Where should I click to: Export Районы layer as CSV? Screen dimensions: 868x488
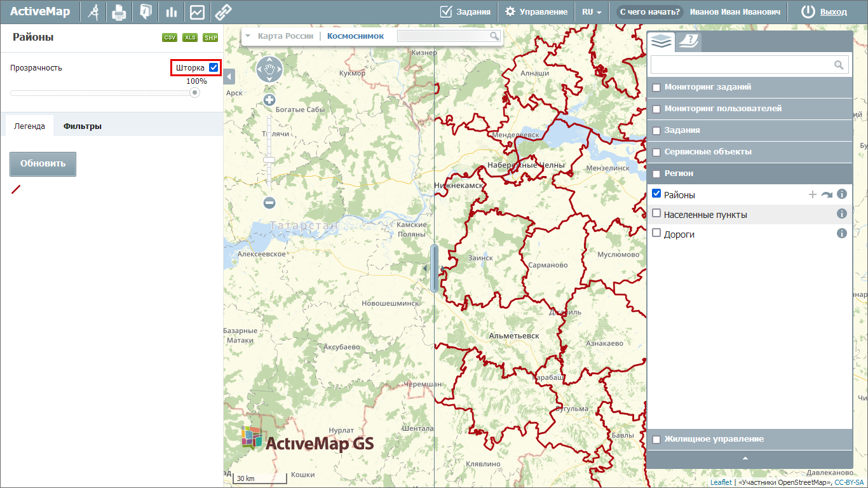(170, 37)
